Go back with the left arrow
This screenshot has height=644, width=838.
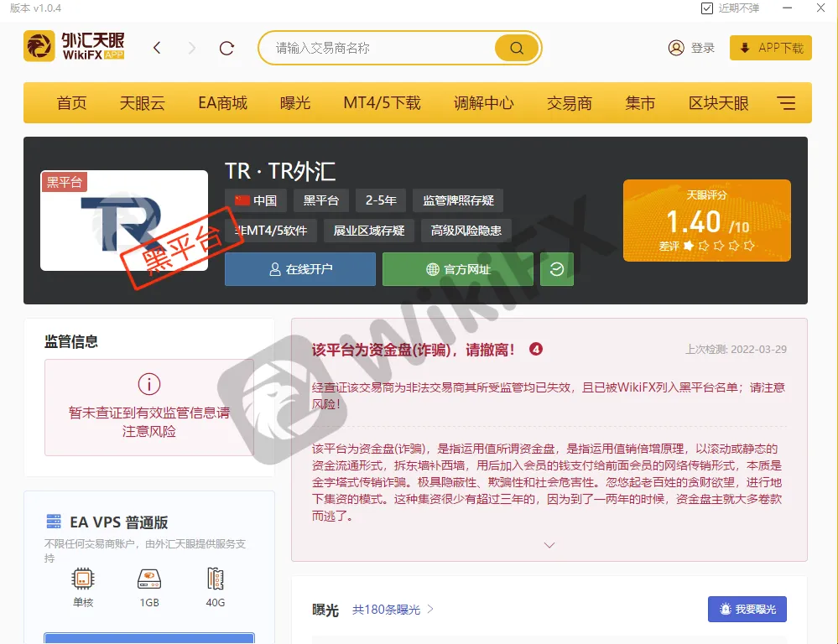(x=157, y=48)
